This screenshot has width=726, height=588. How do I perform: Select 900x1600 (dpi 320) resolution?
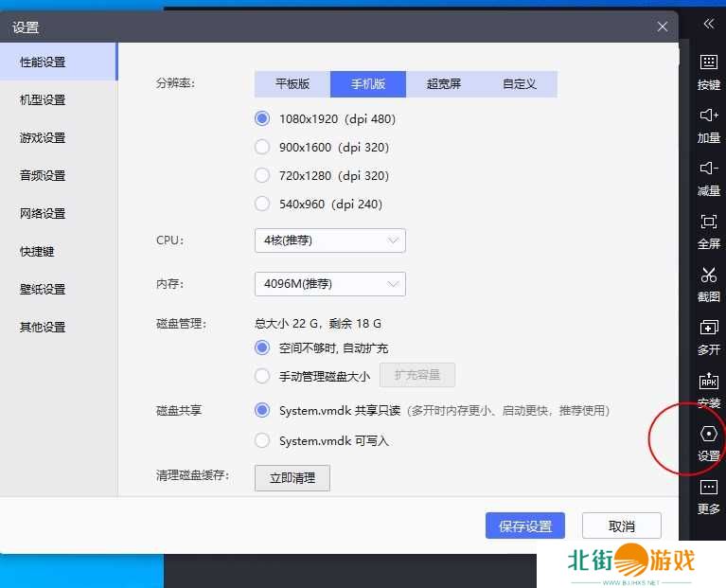click(263, 147)
